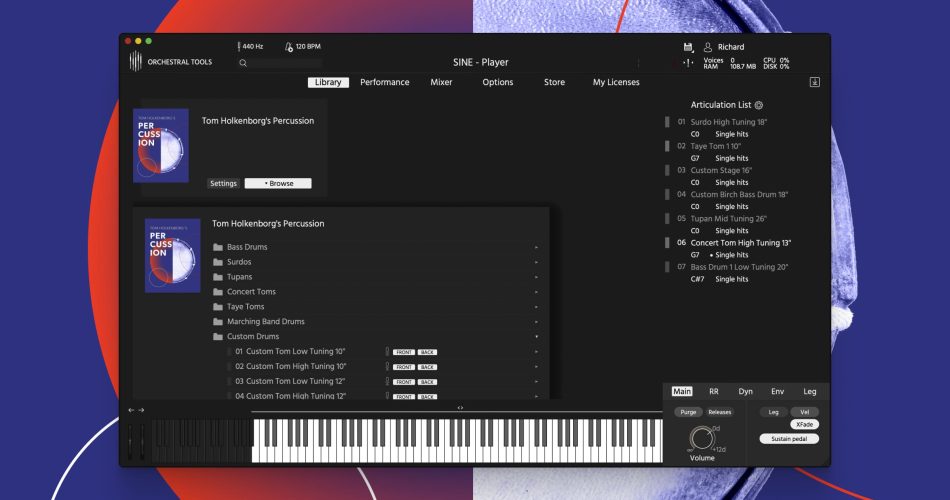Click the Tupans folder icon
This screenshot has width=950, height=500.
click(218, 277)
